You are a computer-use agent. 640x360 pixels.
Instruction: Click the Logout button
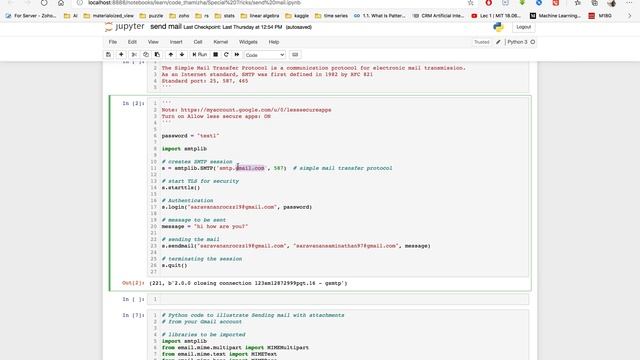523,27
